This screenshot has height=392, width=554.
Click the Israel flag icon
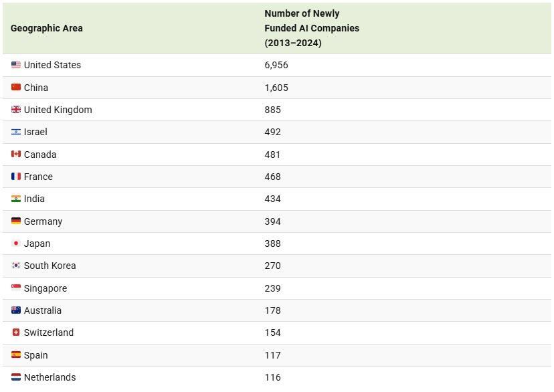(x=16, y=132)
